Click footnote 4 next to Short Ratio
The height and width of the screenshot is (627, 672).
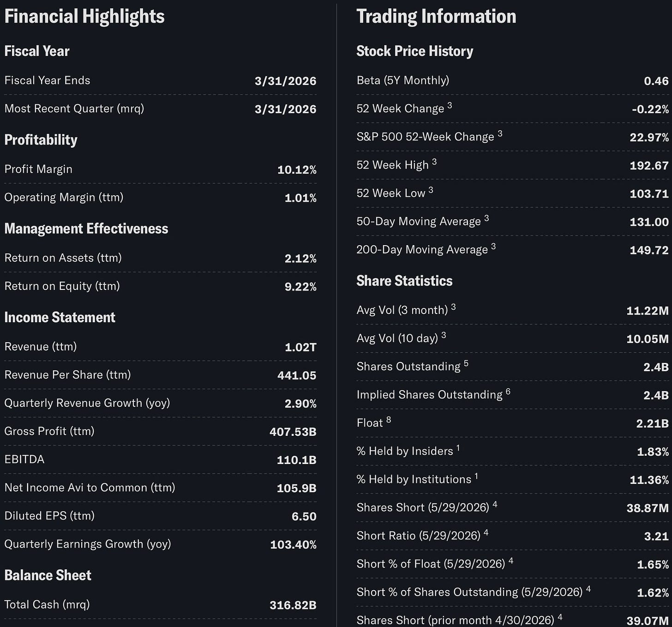pos(486,532)
